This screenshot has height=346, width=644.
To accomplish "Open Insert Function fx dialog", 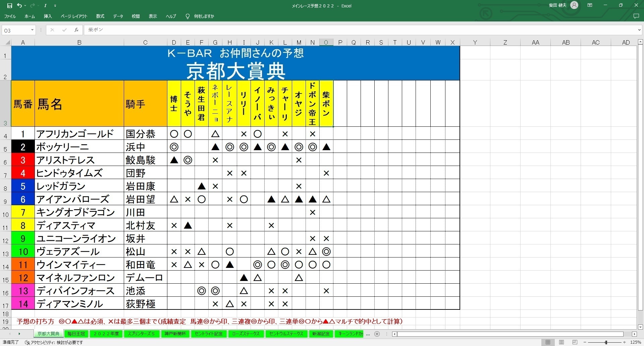I will pyautogui.click(x=76, y=30).
